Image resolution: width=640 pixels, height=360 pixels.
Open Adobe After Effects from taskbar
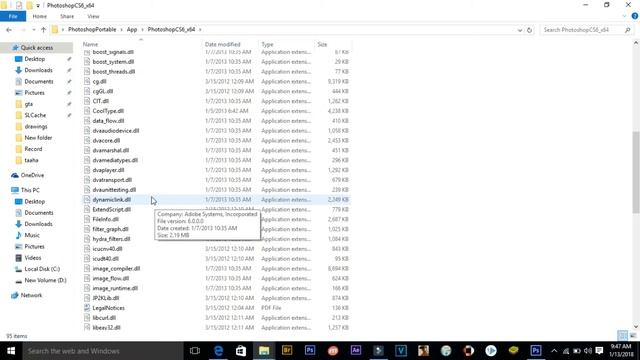point(356,351)
